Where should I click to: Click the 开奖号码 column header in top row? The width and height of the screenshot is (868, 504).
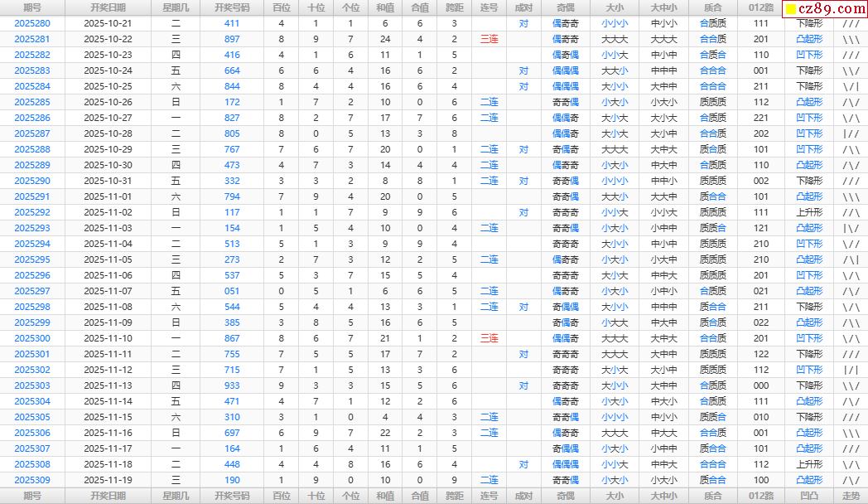coord(232,7)
